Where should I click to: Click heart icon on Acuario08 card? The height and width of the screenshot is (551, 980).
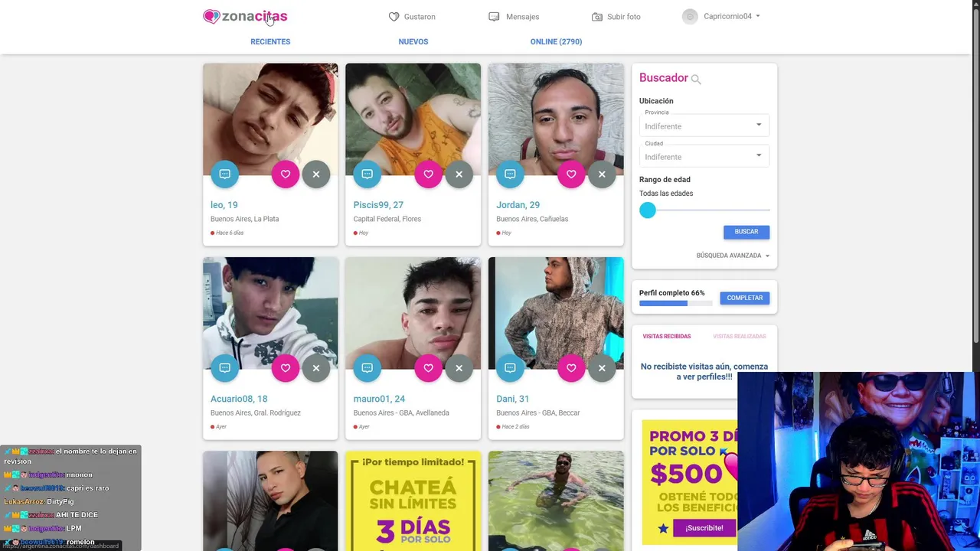tap(285, 368)
